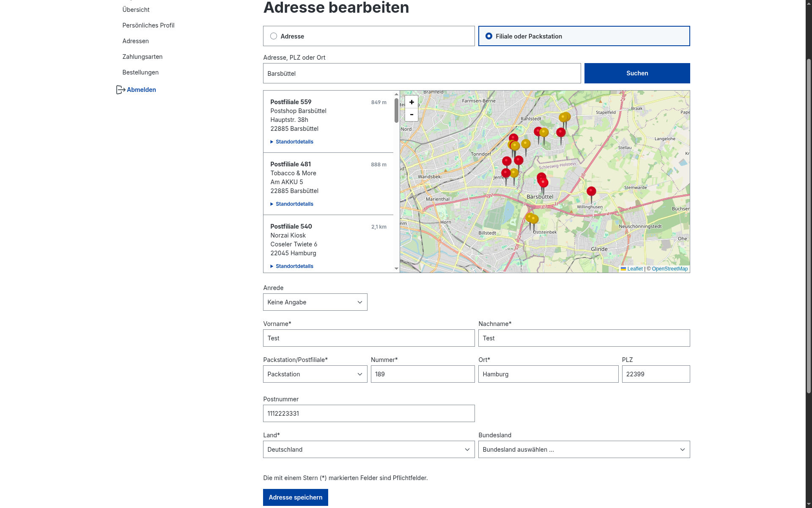Viewport: 812px width, 508px height.
Task: Click the Ort field containing Hamburg
Action: [x=549, y=374]
